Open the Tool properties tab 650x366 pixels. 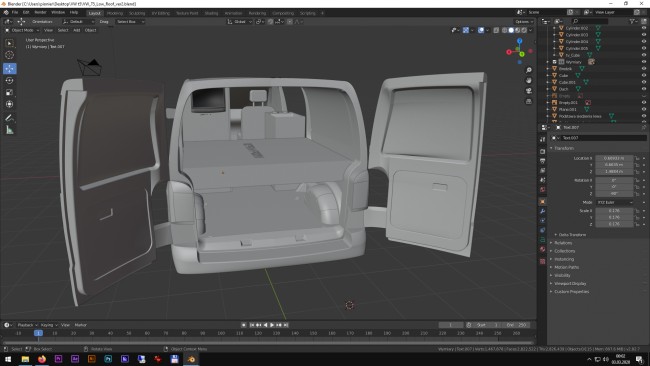(543, 139)
